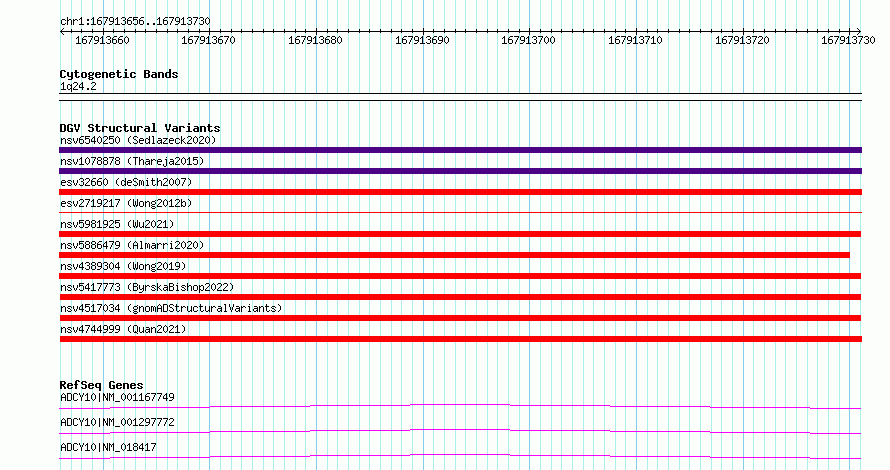
Task: Click ruler tick label 167913710
Action: coord(635,40)
